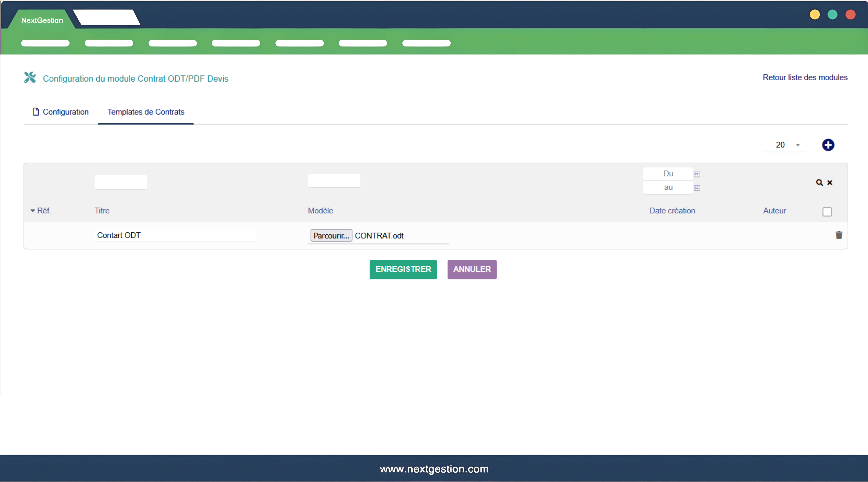
Task: Click the Titre filter search box
Action: tap(121, 182)
